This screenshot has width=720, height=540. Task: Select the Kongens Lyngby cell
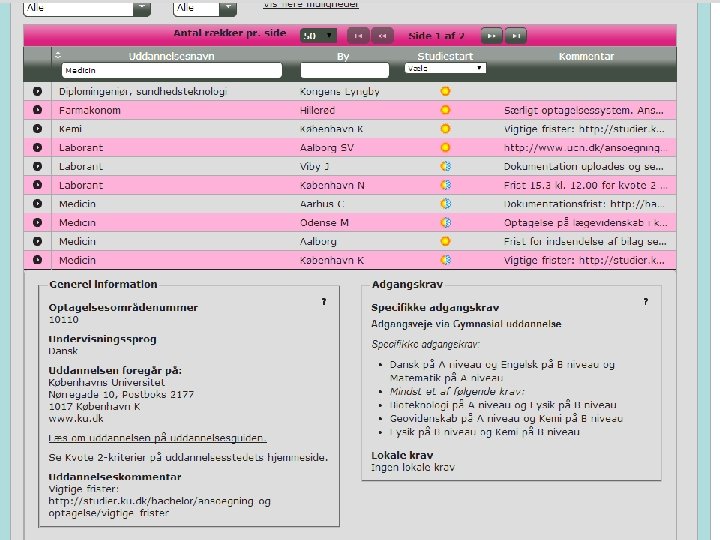(339, 92)
